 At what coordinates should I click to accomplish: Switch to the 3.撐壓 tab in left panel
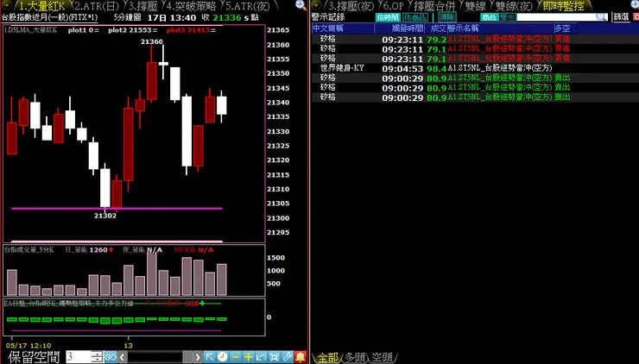[x=143, y=6]
